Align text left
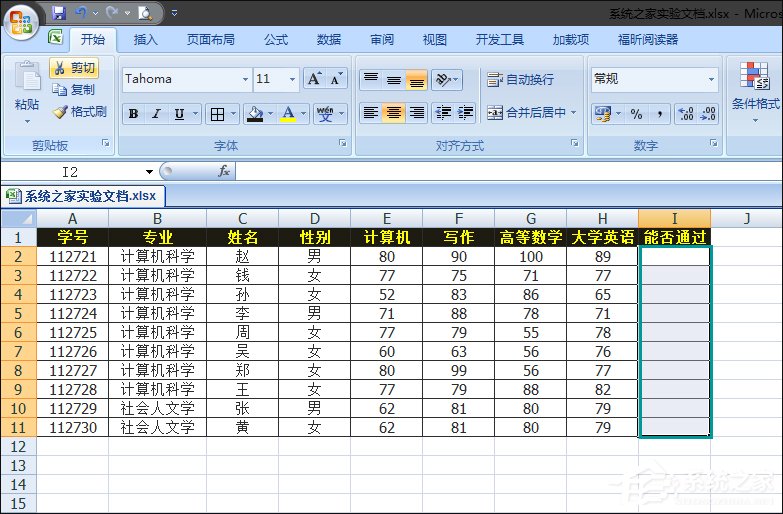 [371, 113]
